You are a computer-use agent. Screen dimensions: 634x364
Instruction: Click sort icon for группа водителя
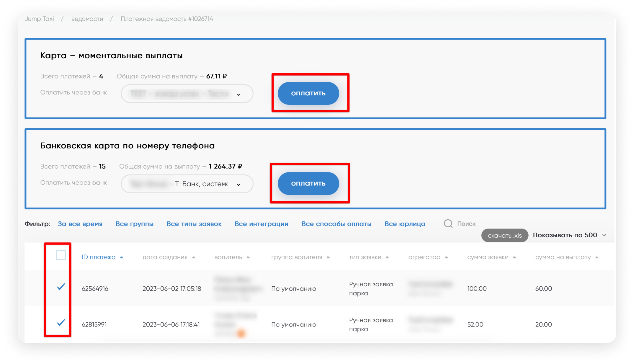coord(328,258)
